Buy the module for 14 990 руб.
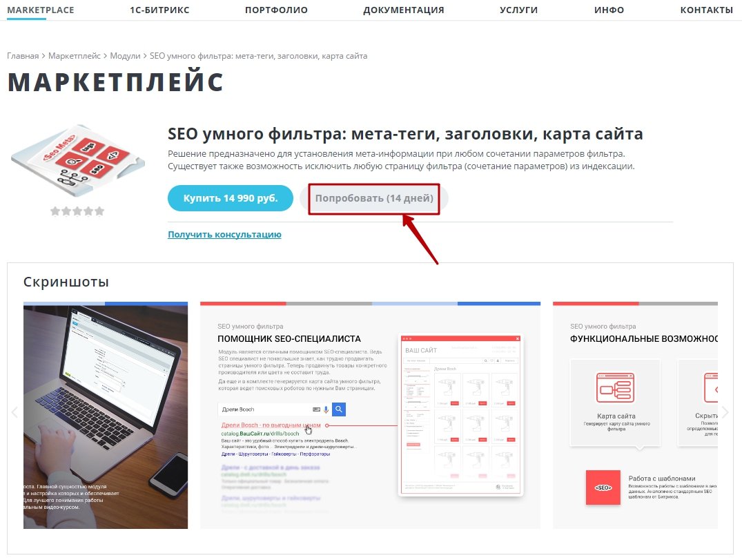The width and height of the screenshot is (742, 560). [x=231, y=198]
